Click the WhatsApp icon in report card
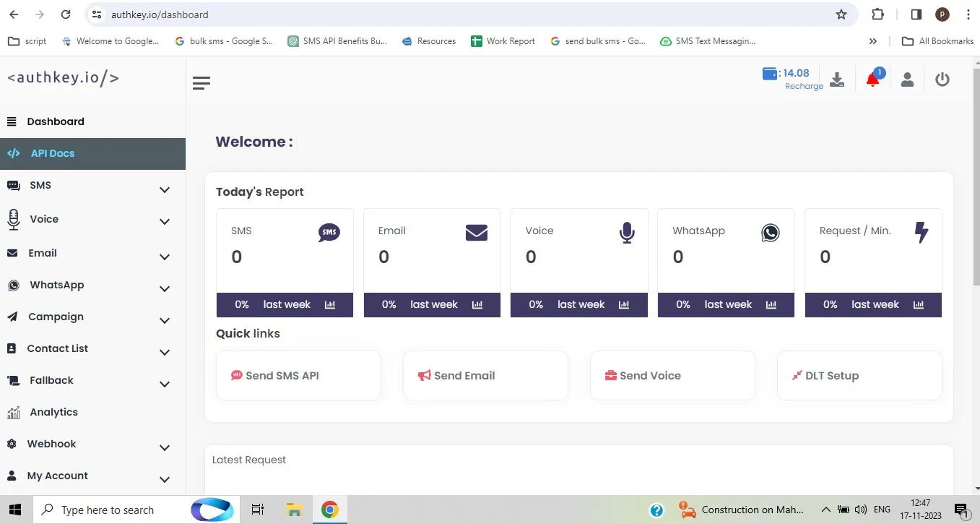The height and width of the screenshot is (524, 980). click(771, 232)
